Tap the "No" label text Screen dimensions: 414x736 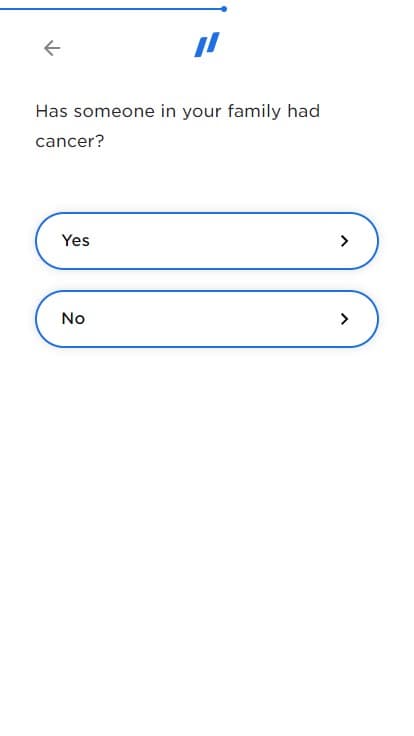tap(73, 319)
